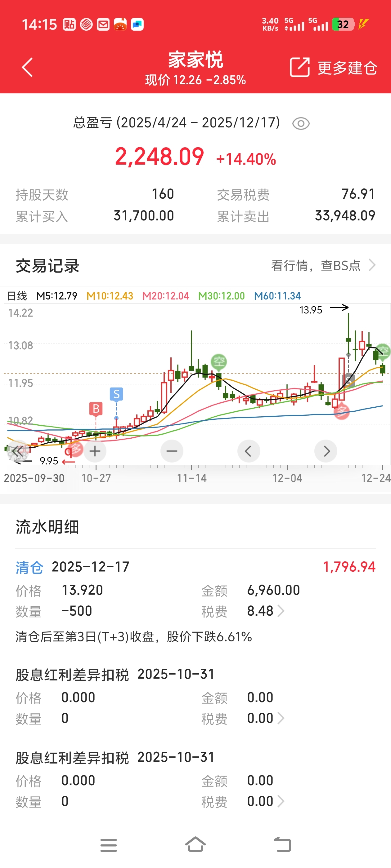Tap 交易税费 value 76.91

[x=358, y=194]
